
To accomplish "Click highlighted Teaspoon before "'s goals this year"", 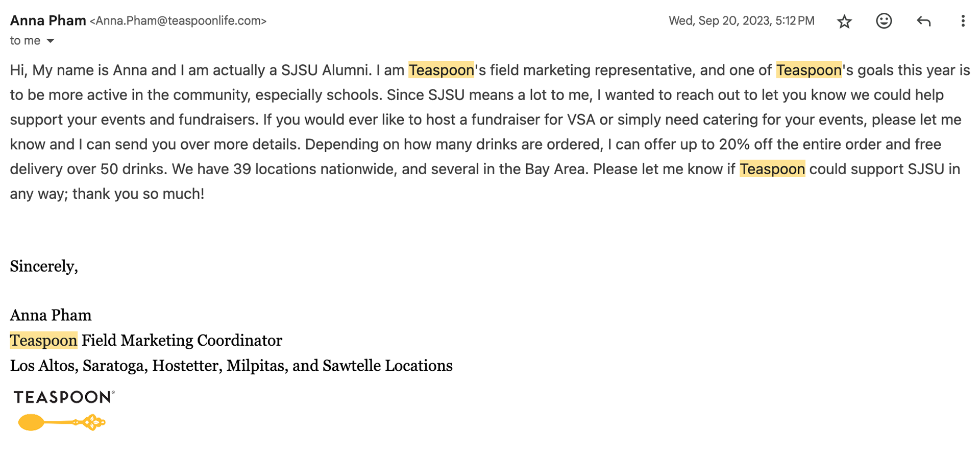I will (x=809, y=70).
